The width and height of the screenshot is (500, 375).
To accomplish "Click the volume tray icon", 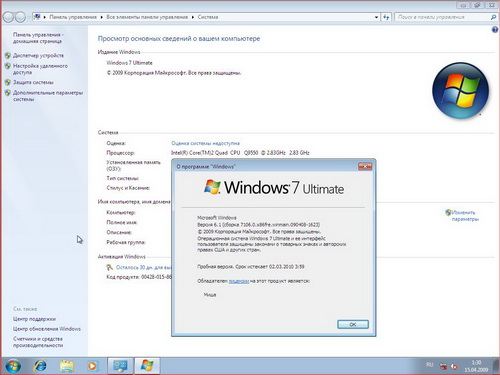I will click(x=454, y=366).
